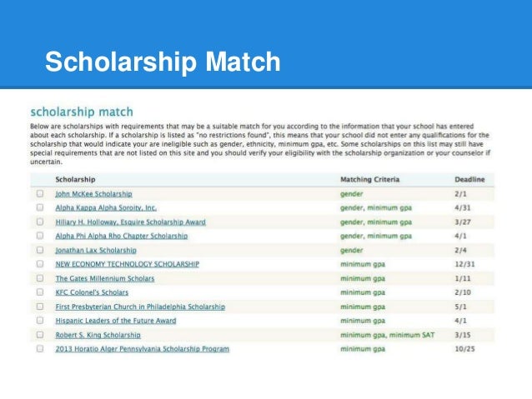Open Hispanic Leaders of the Future Award
This screenshot has height=399, width=532.
[x=116, y=321]
